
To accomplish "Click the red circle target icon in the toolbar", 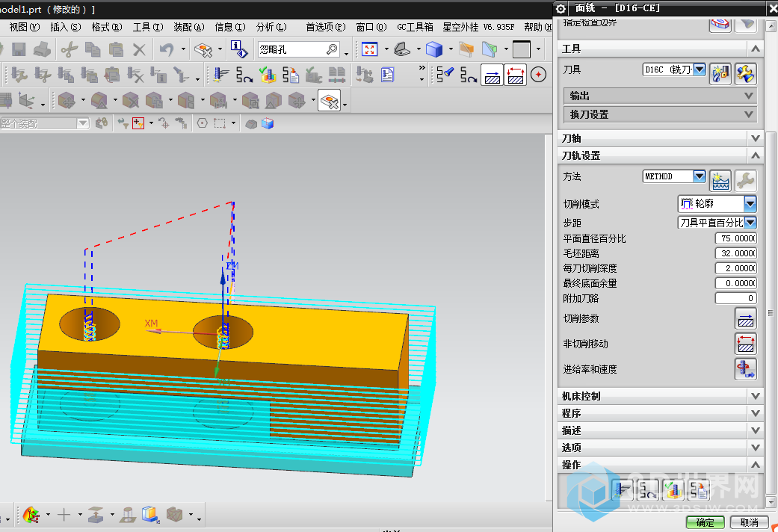I will (538, 75).
